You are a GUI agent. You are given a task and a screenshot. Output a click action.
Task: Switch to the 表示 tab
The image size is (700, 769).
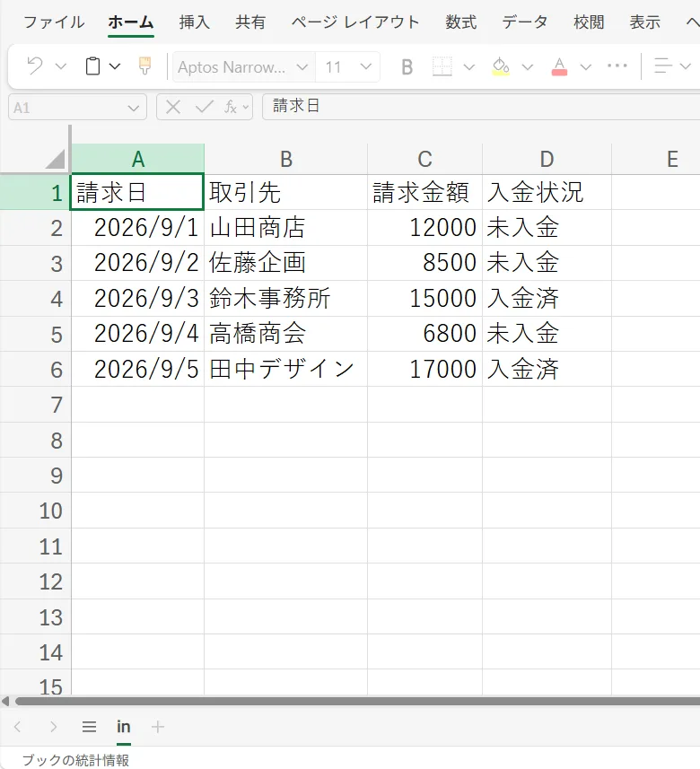[644, 22]
